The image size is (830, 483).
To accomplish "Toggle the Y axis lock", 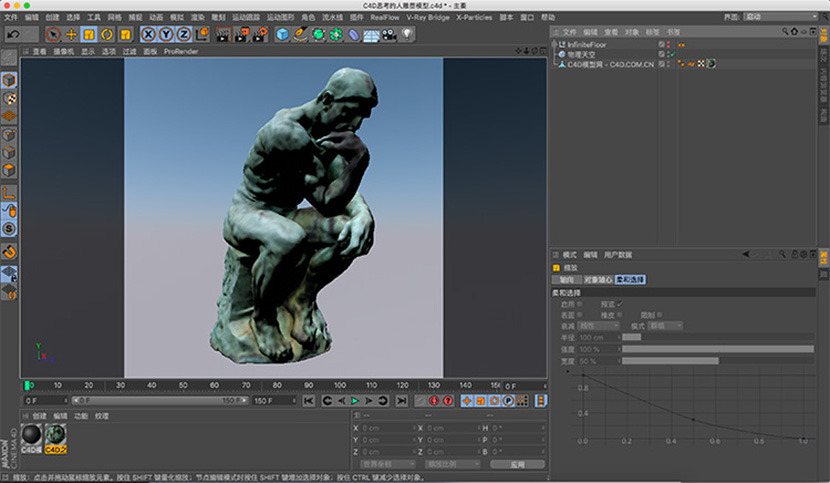I will (166, 35).
